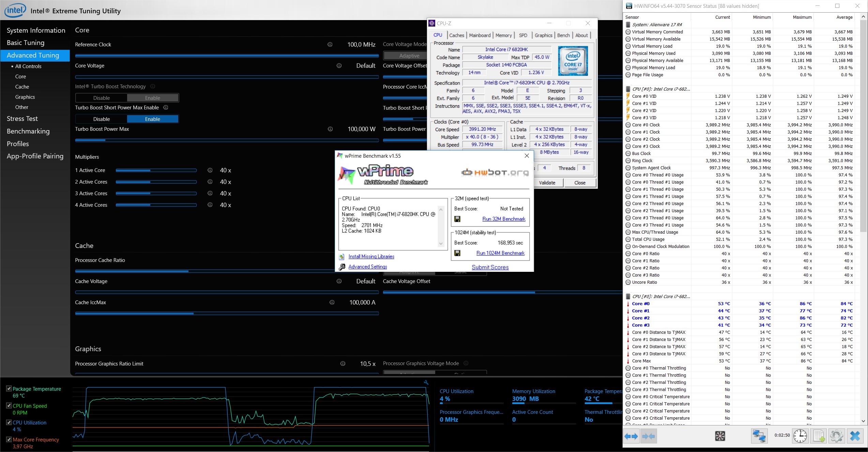This screenshot has height=452, width=868.
Task: Click the Install Missing Libraries link
Action: (371, 256)
